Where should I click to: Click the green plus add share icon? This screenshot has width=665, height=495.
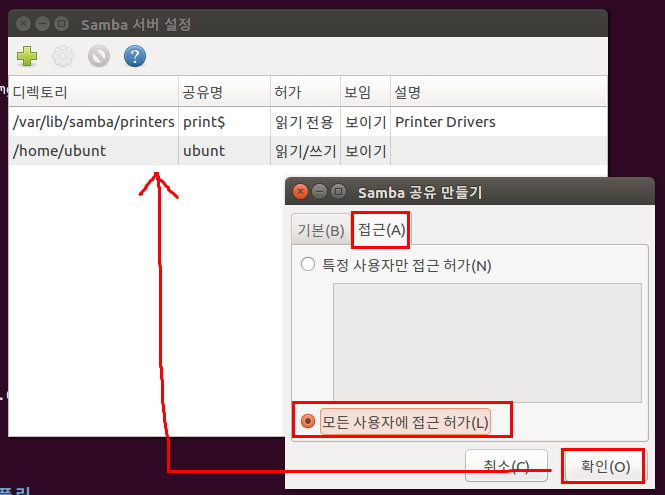click(27, 56)
